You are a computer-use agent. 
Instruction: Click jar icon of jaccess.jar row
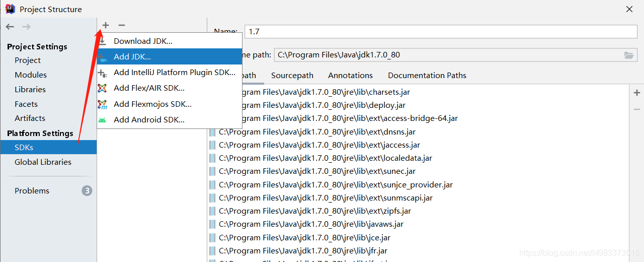click(212, 145)
